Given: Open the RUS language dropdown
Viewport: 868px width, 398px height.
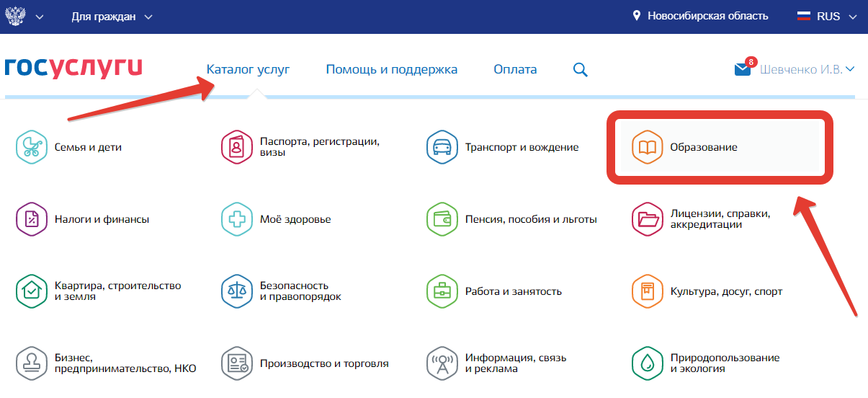Looking at the screenshot, I should coord(837,16).
